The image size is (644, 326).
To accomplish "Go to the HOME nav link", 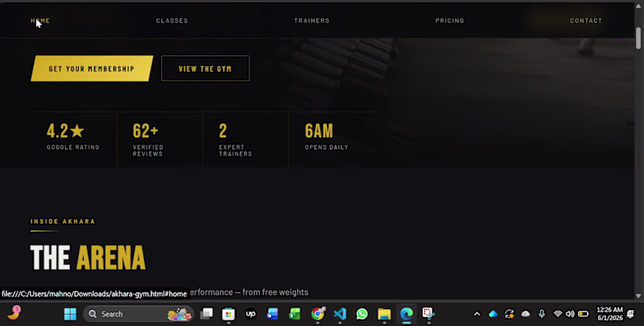I will pyautogui.click(x=40, y=21).
